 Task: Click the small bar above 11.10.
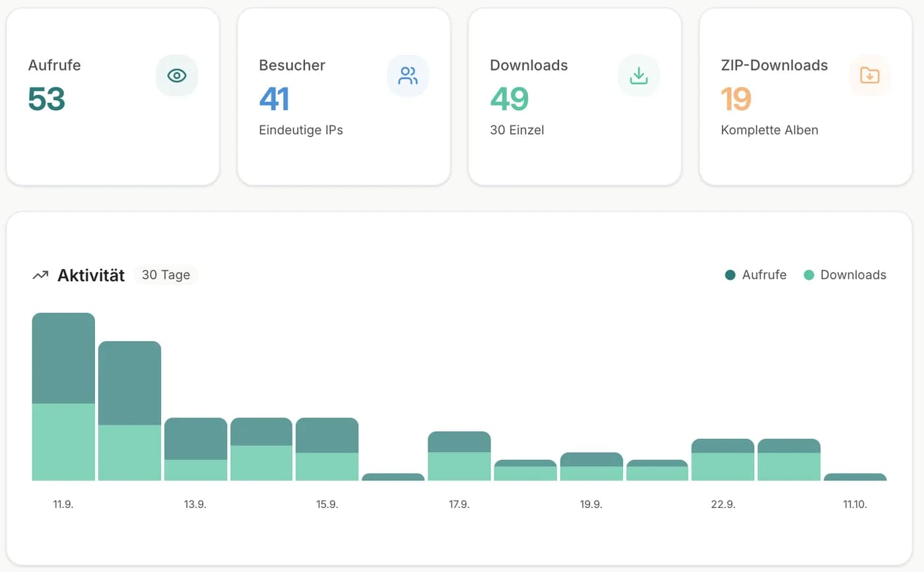[x=855, y=477]
